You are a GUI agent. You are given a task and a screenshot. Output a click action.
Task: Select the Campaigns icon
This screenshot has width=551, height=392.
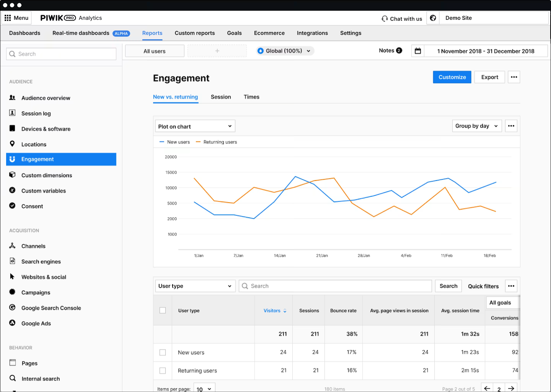pos(12,292)
